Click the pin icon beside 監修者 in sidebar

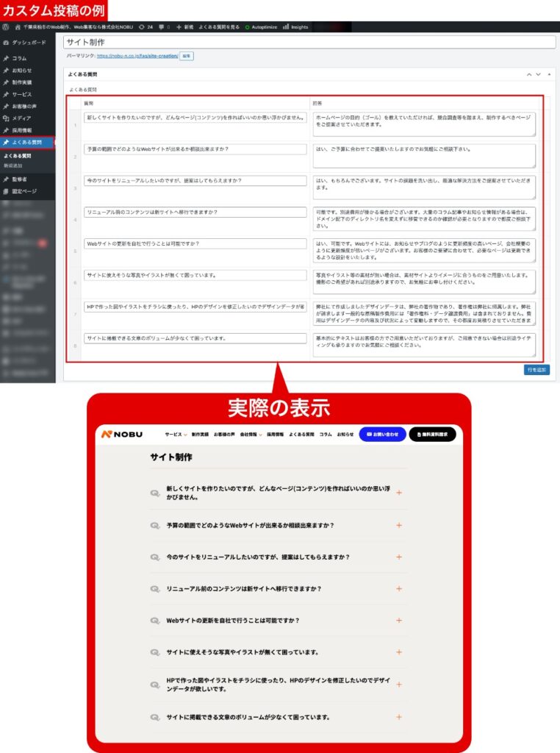click(6, 179)
